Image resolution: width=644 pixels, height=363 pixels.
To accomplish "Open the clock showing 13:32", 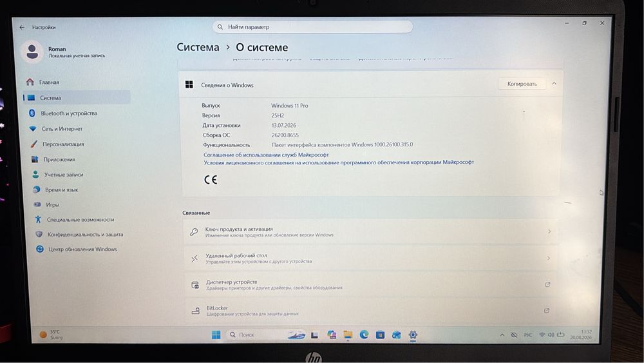I will pos(581,334).
